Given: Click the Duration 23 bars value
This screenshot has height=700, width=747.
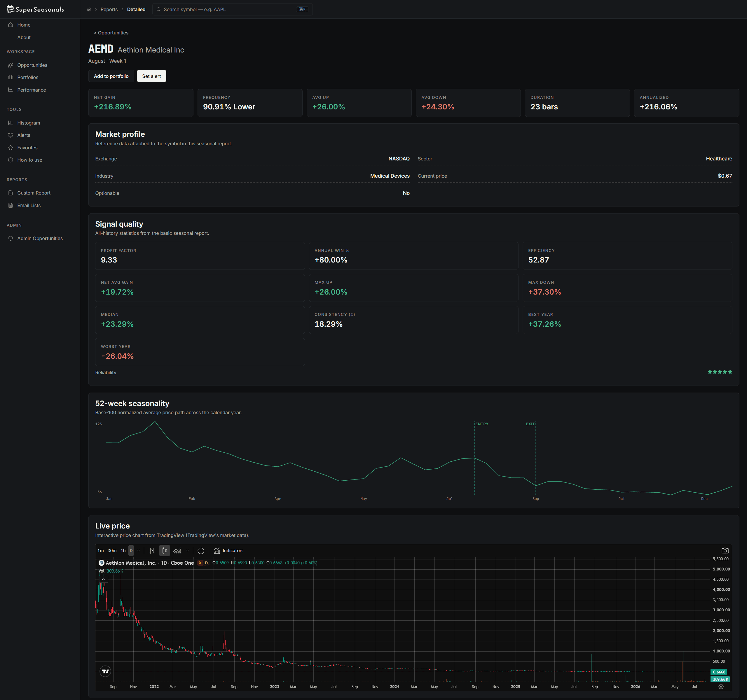Looking at the screenshot, I should click(544, 107).
